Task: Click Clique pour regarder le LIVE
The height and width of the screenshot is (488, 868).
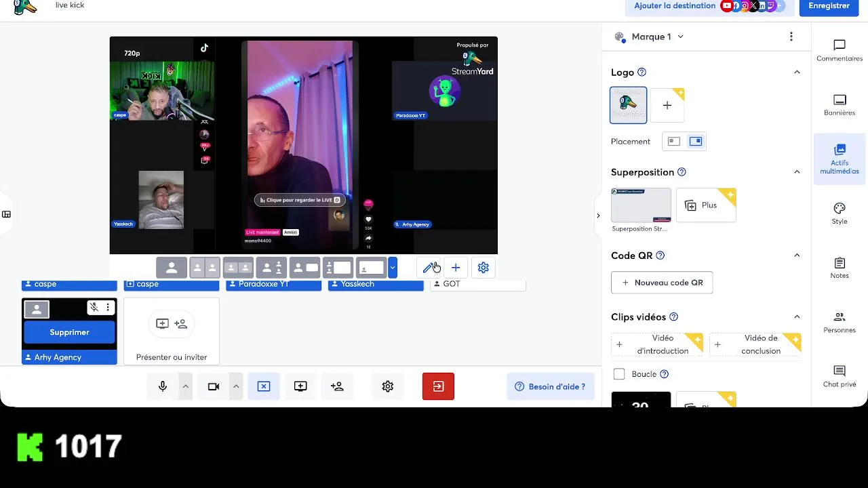Action: click(x=299, y=200)
